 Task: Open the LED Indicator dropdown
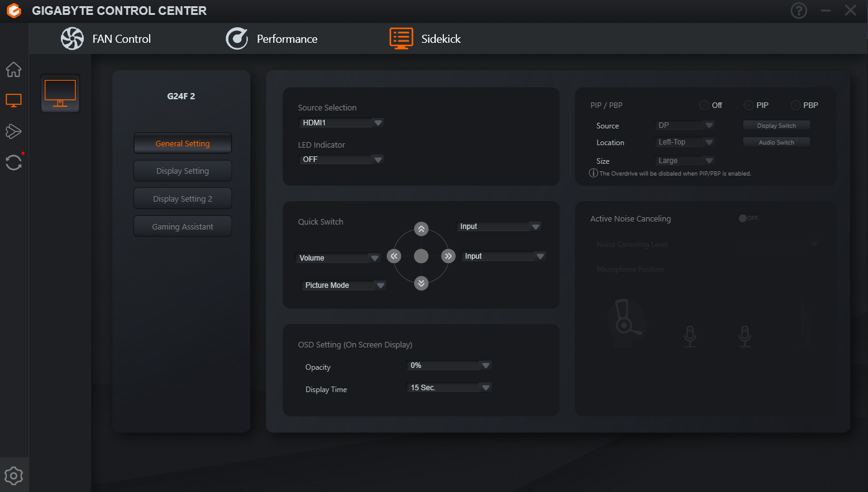pyautogui.click(x=341, y=159)
